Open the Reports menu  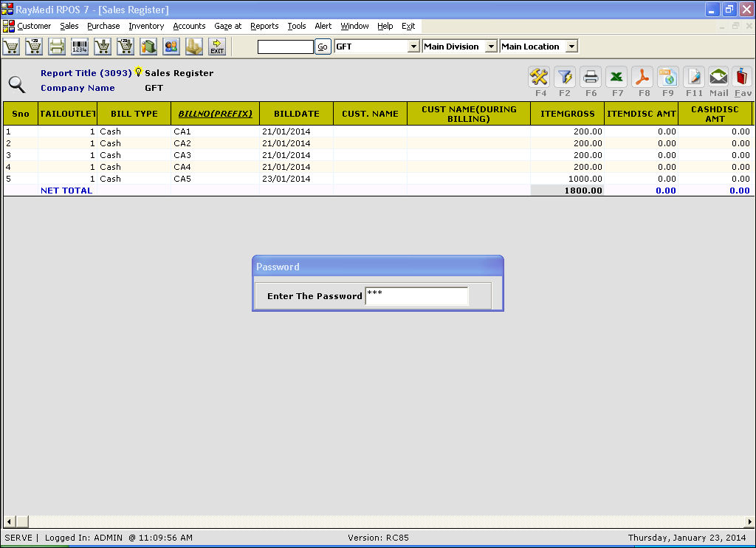264,26
